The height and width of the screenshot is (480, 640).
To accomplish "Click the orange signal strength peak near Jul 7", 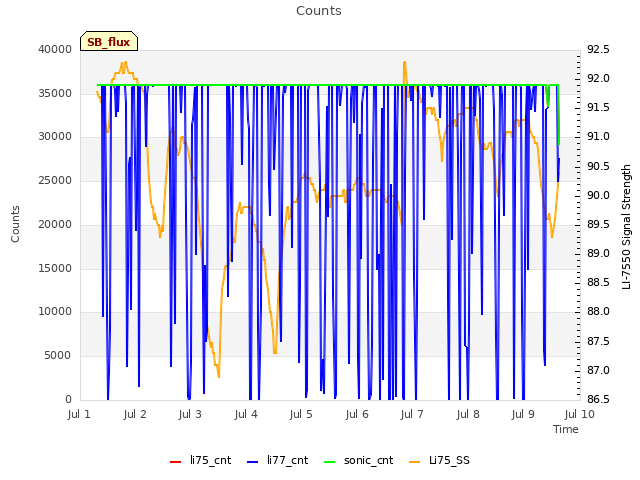I will (x=404, y=63).
